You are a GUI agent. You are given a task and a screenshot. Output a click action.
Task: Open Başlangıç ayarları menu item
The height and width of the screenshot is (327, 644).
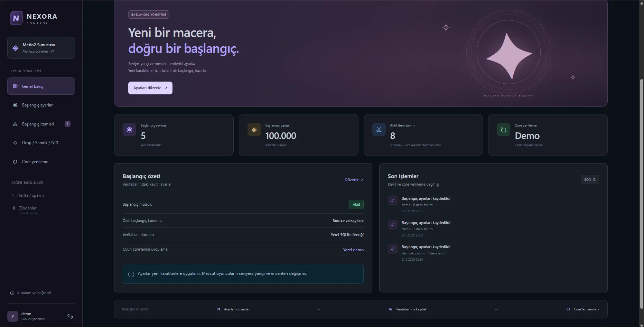coord(41,105)
